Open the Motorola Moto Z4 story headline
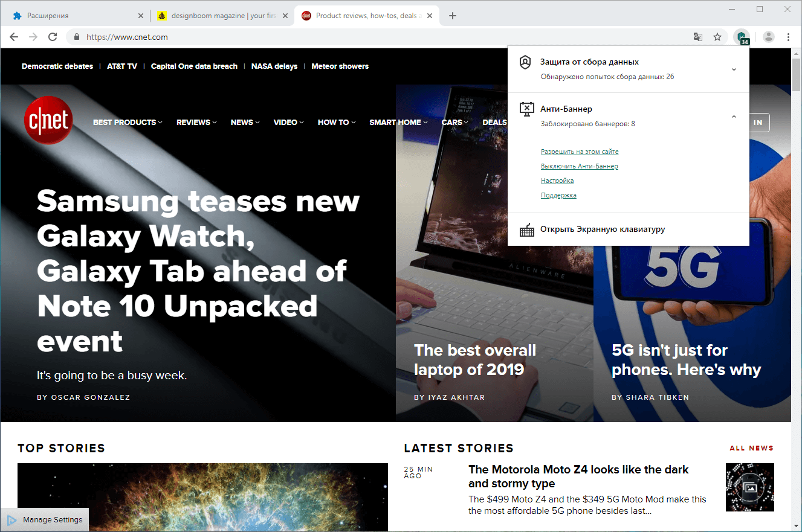The height and width of the screenshot is (532, 802). click(578, 476)
